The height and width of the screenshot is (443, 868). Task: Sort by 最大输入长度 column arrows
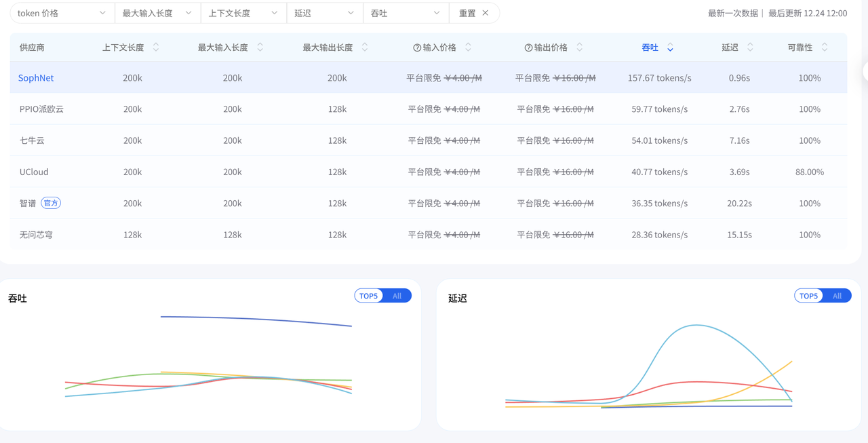coord(260,47)
